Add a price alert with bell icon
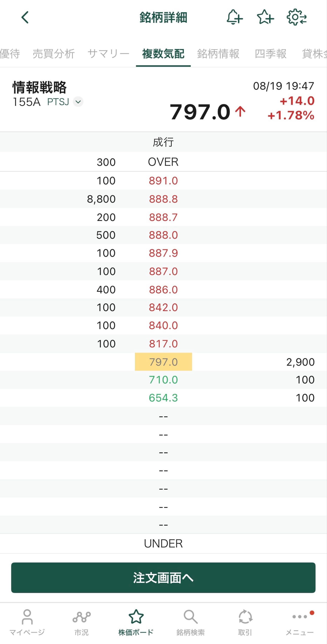 coord(234,17)
